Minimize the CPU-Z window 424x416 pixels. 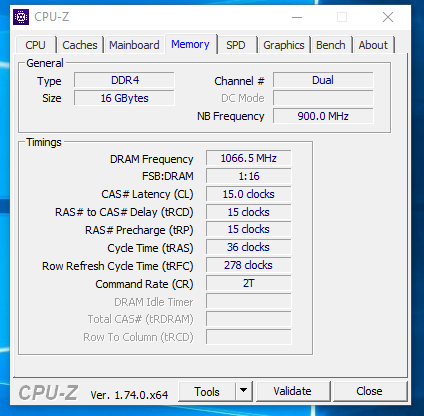297,17
